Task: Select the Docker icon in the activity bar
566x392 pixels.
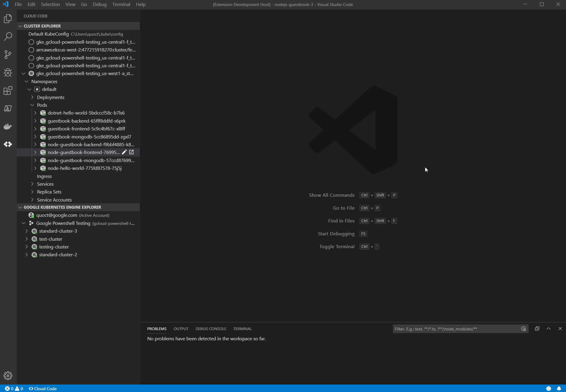Action: coord(8,126)
